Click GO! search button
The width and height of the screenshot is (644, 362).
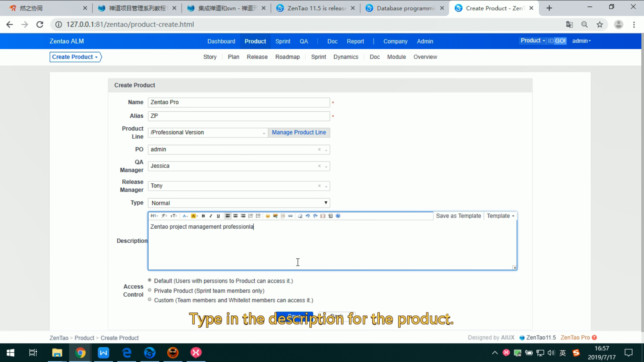(x=560, y=41)
